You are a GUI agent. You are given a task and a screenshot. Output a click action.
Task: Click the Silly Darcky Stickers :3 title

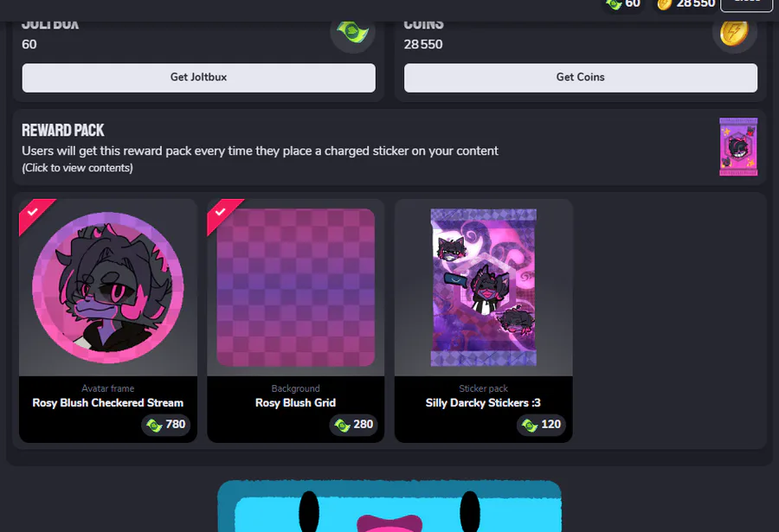483,403
